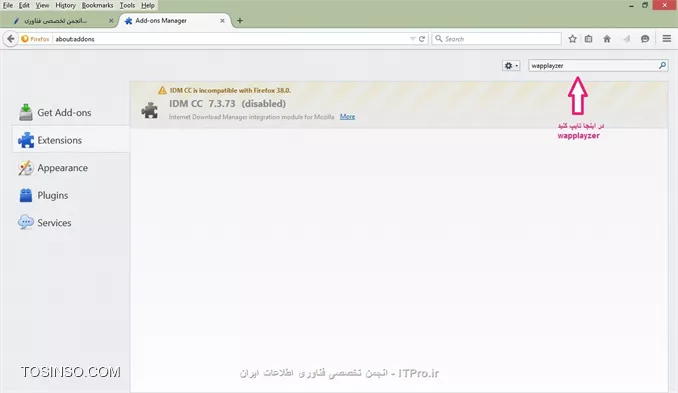Click the browser Search box
Screen dimensions: 678x393
[x=496, y=39]
